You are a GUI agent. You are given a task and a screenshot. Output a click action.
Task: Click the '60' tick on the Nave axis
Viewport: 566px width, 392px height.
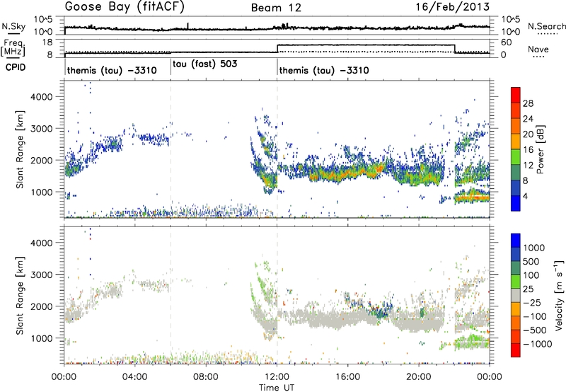[507, 42]
